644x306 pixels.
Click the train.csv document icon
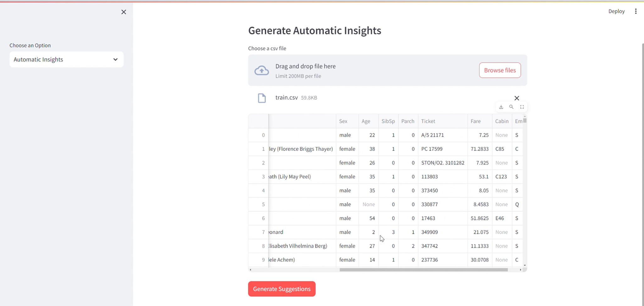(261, 98)
